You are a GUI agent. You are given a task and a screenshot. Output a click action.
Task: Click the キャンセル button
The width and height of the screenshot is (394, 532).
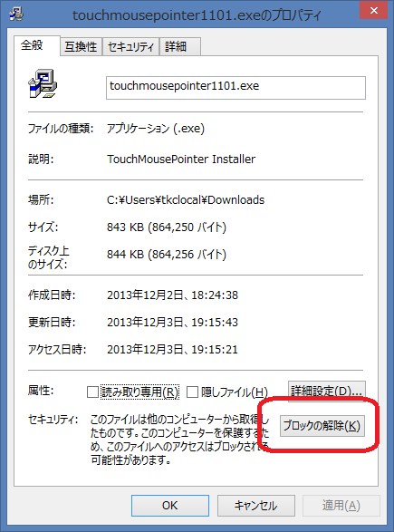click(256, 506)
